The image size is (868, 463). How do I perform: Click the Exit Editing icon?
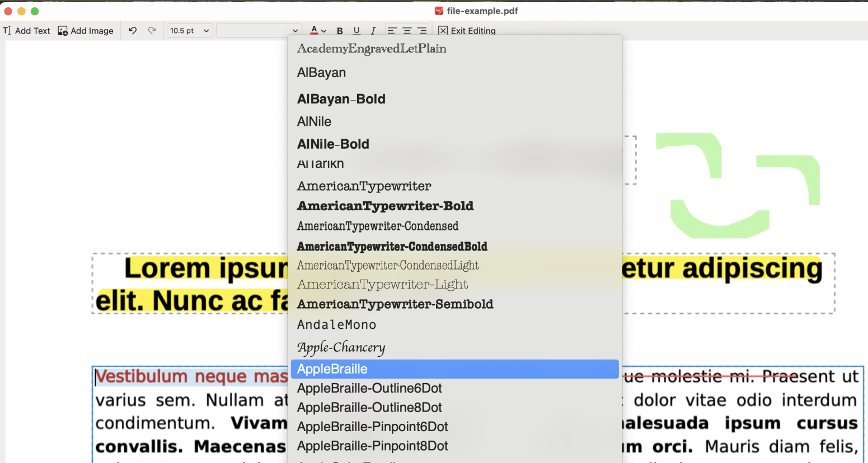tap(442, 31)
